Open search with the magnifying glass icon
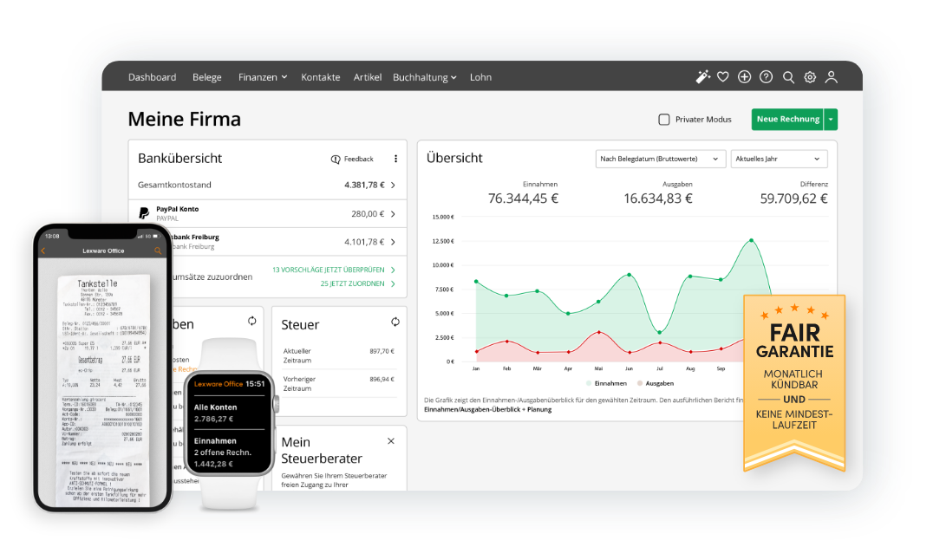Image resolution: width=933 pixels, height=560 pixels. (788, 77)
